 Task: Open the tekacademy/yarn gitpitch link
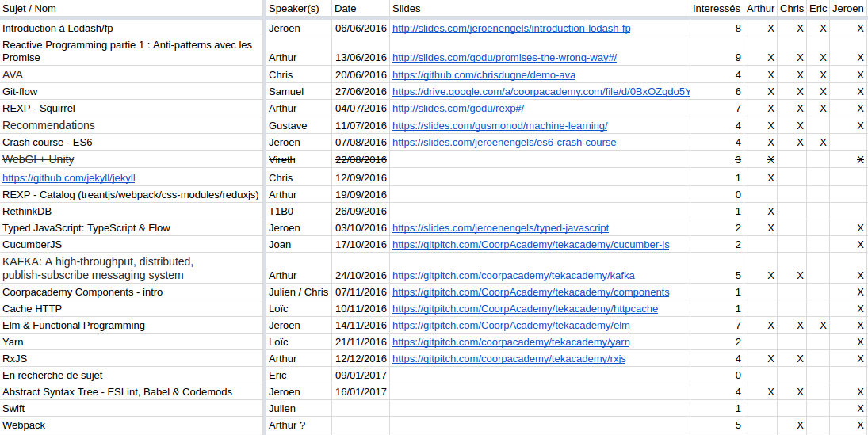click(511, 342)
